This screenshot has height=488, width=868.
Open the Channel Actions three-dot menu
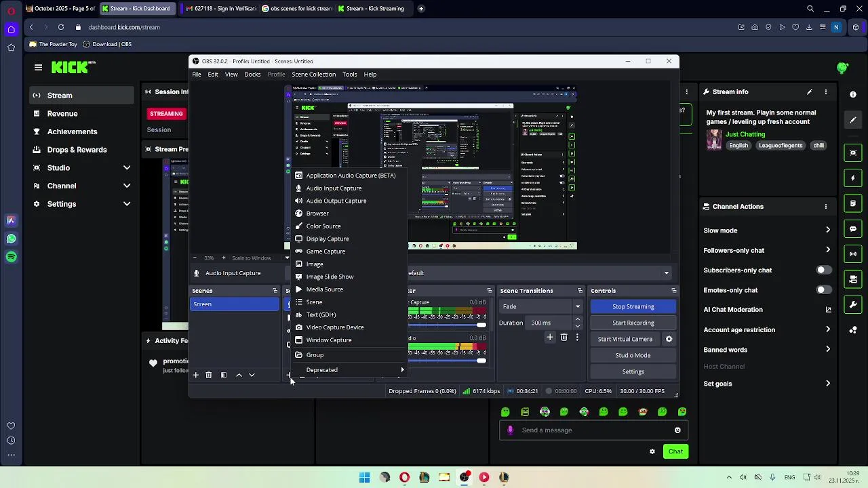[825, 206]
